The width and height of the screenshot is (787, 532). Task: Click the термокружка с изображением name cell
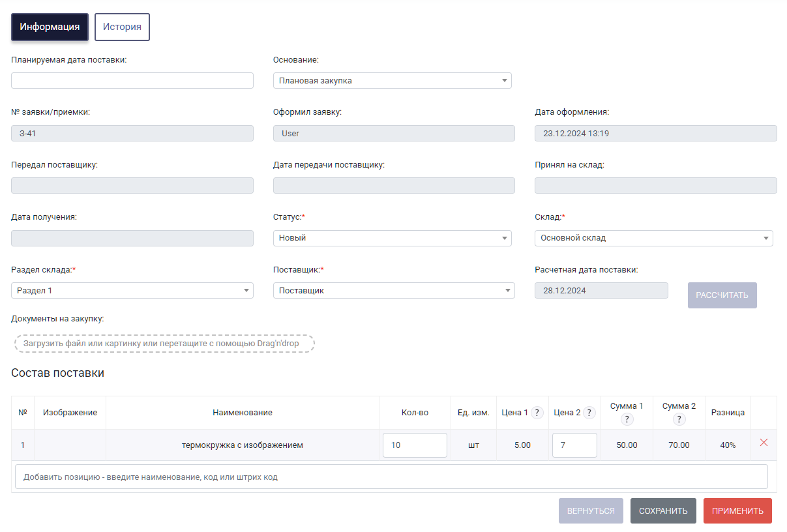tap(243, 445)
